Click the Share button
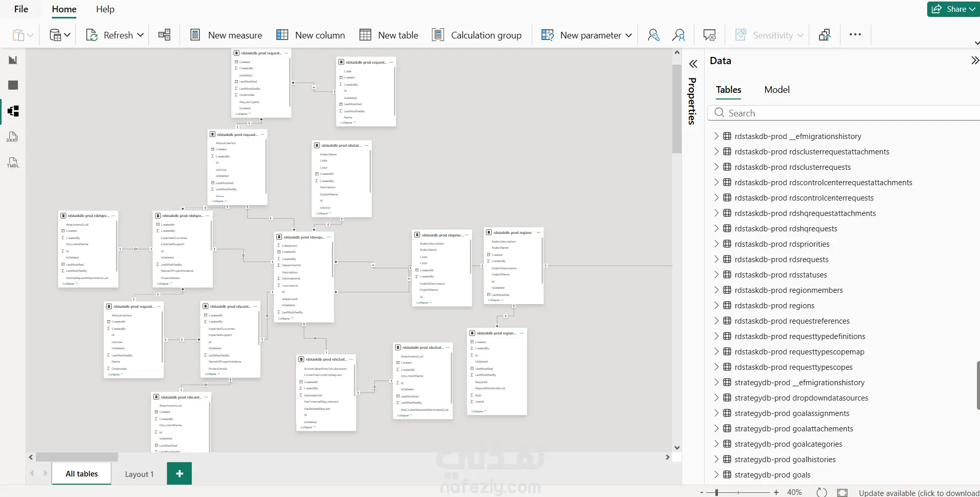 (x=953, y=9)
